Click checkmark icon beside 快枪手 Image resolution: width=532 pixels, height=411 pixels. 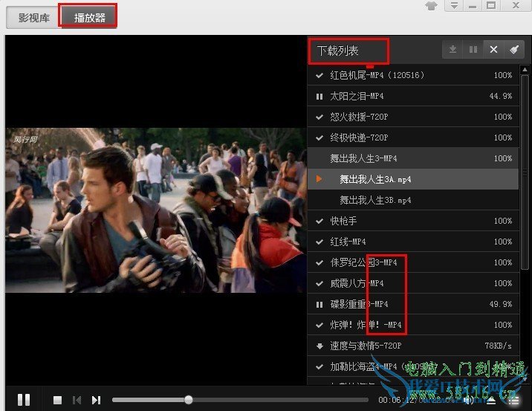pyautogui.click(x=319, y=221)
